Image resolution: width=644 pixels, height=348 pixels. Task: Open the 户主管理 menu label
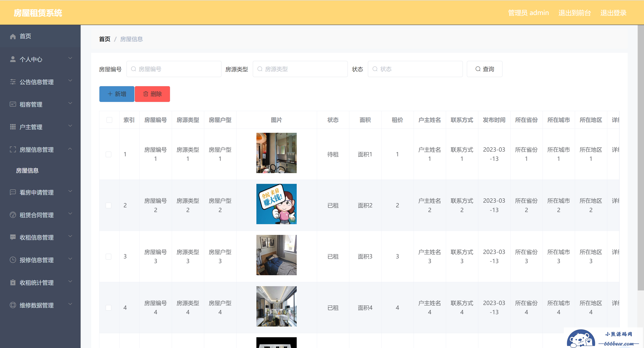[x=31, y=127]
